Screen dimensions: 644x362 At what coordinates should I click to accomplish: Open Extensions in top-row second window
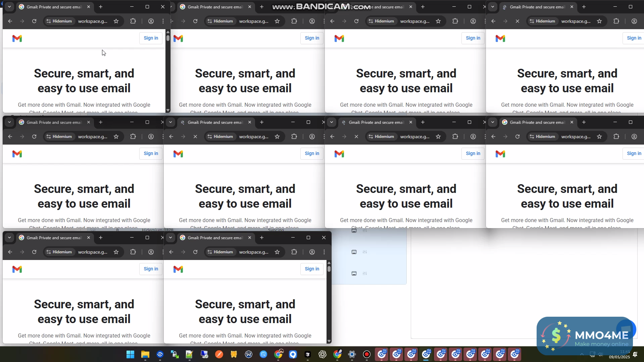click(294, 21)
